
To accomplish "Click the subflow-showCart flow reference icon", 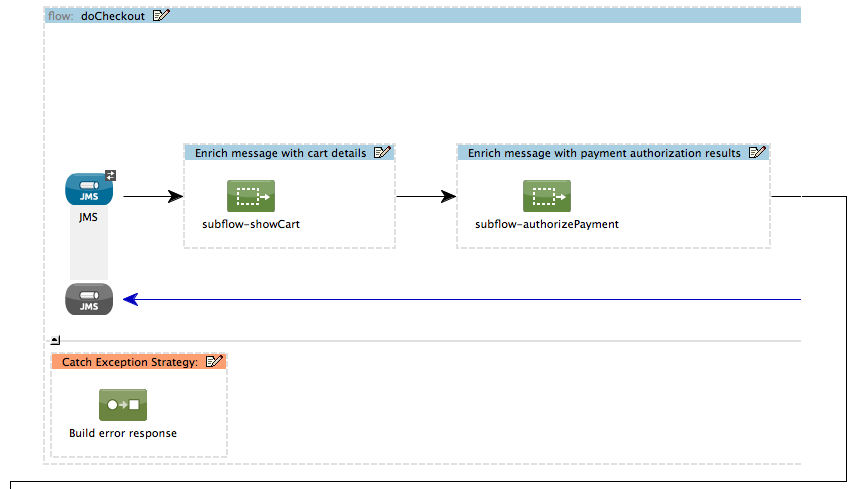I will coord(250,196).
